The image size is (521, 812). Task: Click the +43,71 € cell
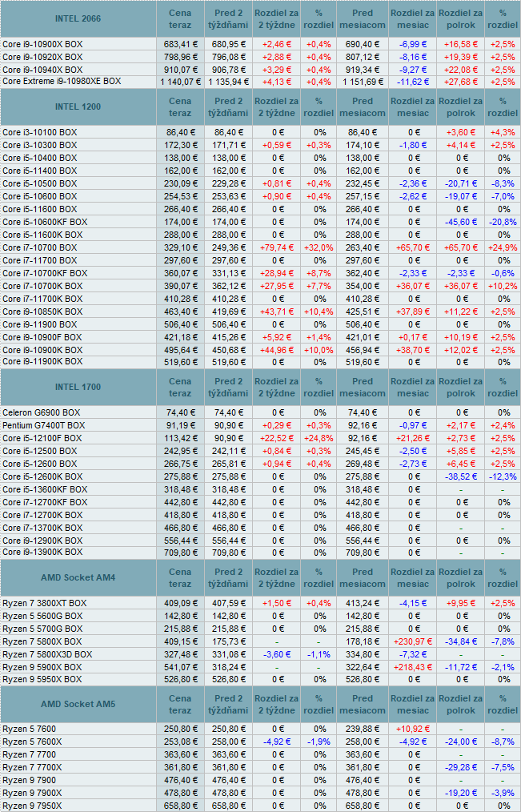[x=278, y=312]
